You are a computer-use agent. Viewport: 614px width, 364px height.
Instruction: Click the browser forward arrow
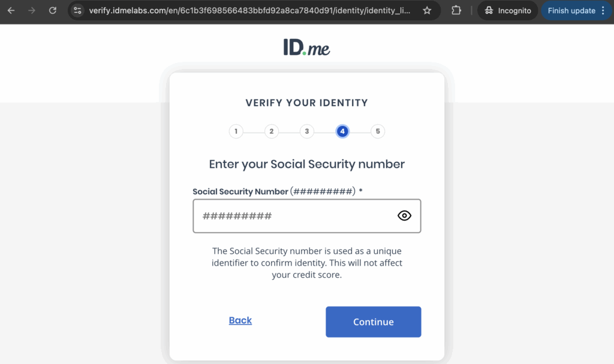[32, 11]
